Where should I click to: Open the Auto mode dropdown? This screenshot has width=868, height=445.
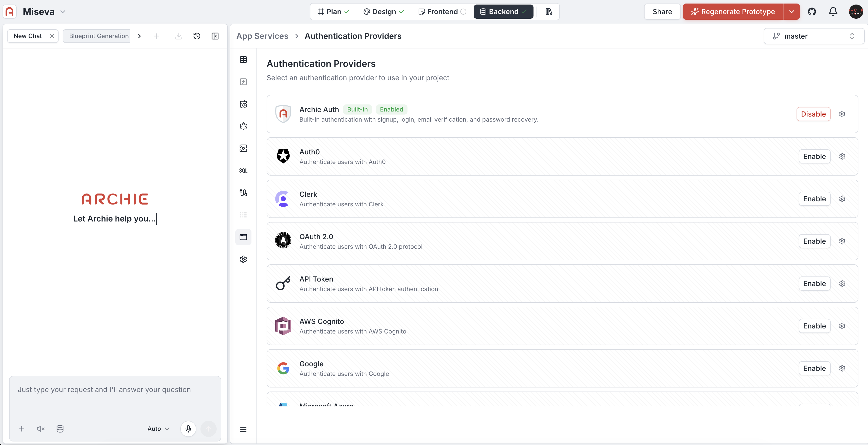click(x=158, y=429)
